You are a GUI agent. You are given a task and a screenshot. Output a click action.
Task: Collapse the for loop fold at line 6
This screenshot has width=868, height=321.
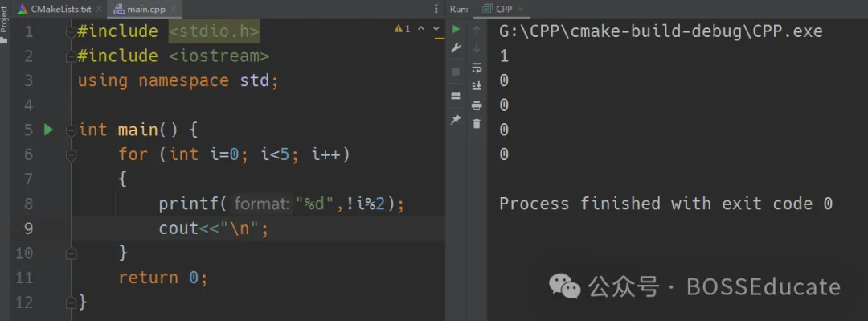tap(71, 155)
